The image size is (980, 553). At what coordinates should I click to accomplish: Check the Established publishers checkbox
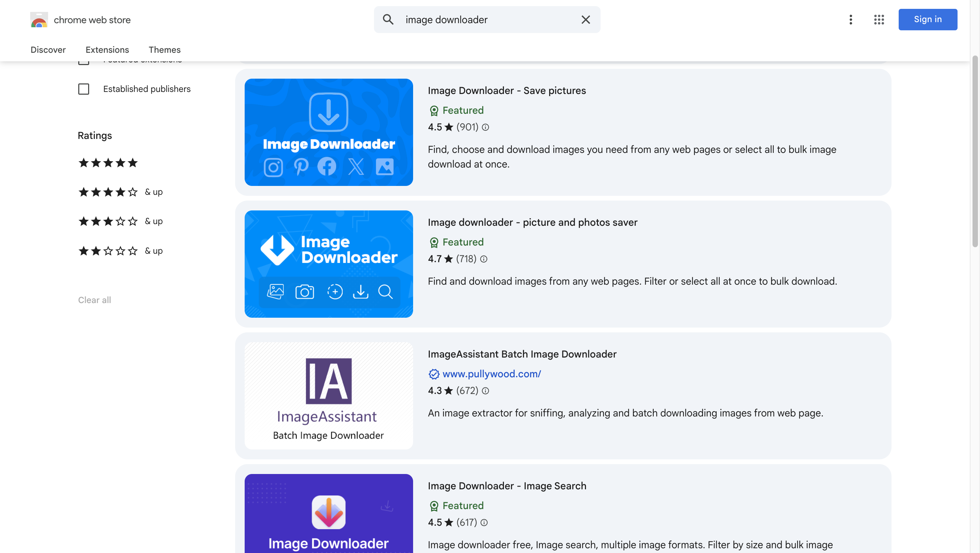coord(84,89)
